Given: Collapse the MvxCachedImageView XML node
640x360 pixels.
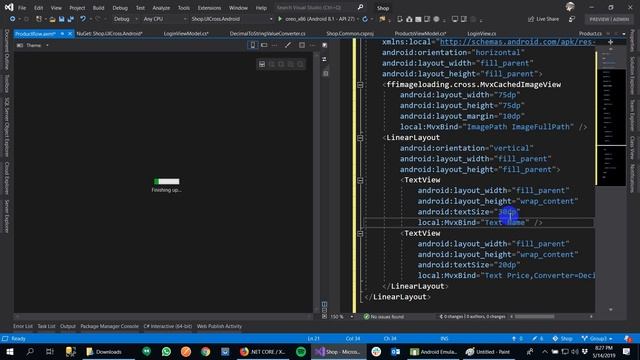Looking at the screenshot, I should pyautogui.click(x=360, y=85).
